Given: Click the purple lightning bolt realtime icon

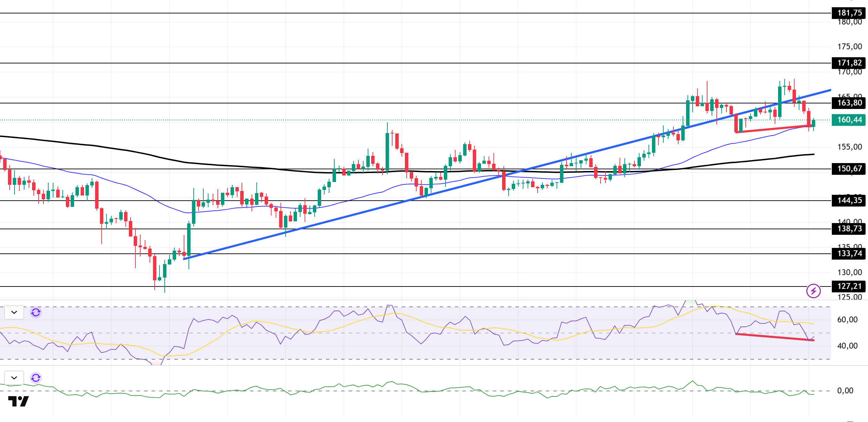Looking at the screenshot, I should pyautogui.click(x=813, y=291).
